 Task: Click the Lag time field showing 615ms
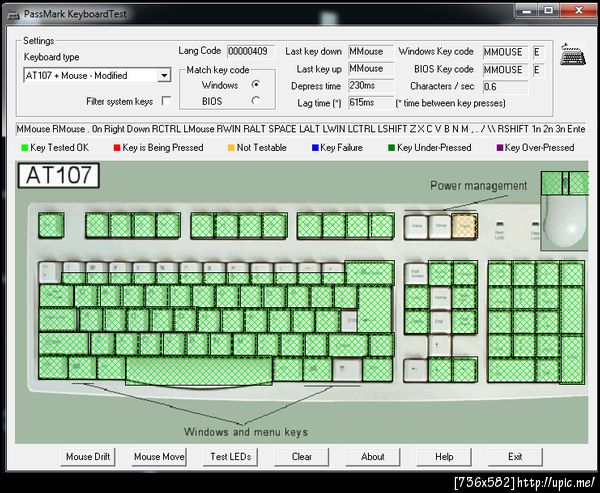pyautogui.click(x=371, y=103)
